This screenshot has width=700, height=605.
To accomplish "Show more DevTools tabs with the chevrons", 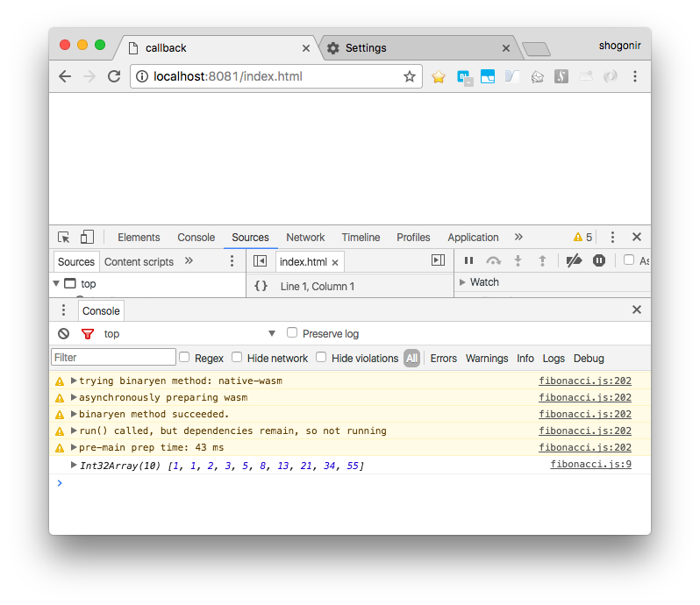I will click(518, 237).
